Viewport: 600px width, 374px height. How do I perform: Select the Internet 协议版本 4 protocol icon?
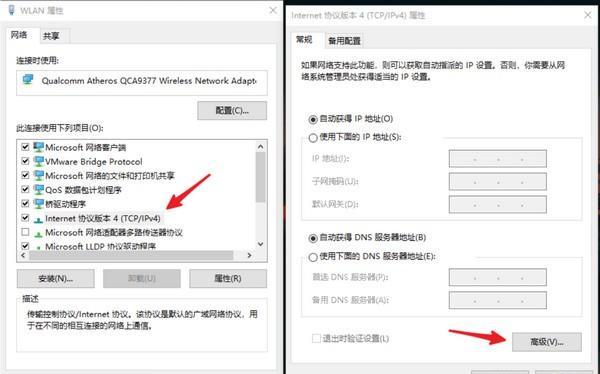[38, 219]
